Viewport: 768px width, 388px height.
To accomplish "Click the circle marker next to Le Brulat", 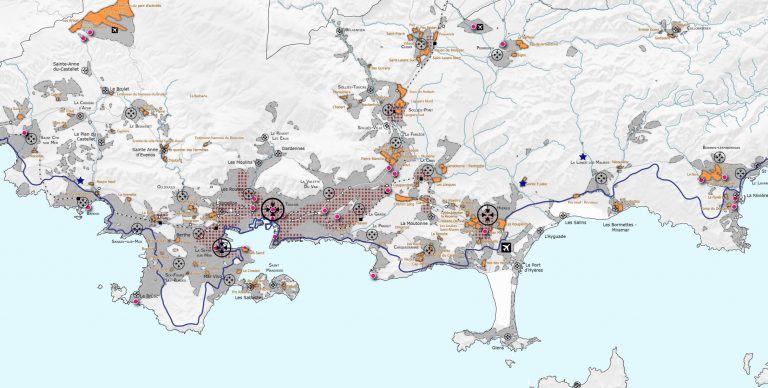I will (105, 90).
